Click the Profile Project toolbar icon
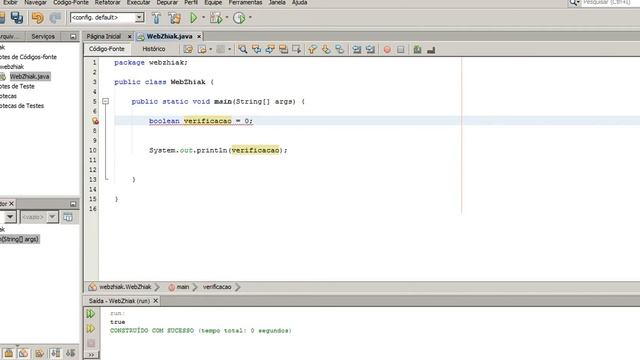 [x=239, y=18]
